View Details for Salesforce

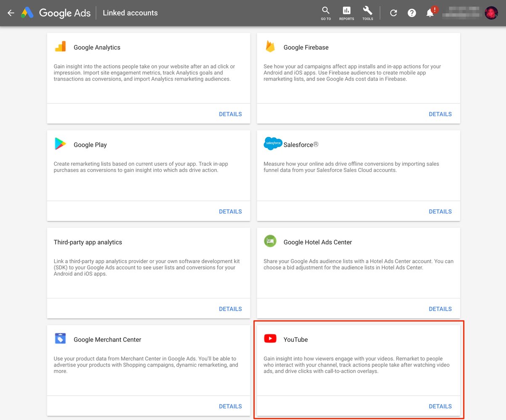440,211
